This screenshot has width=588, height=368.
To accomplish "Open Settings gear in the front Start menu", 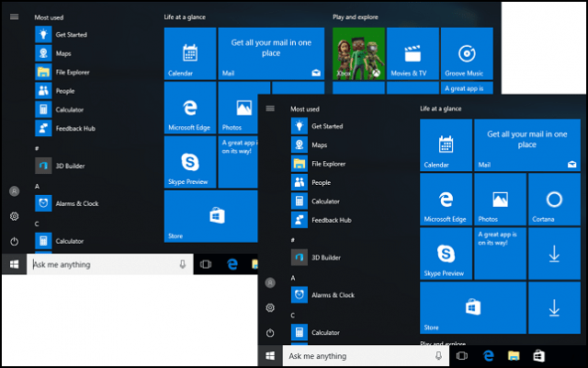I will 270,308.
